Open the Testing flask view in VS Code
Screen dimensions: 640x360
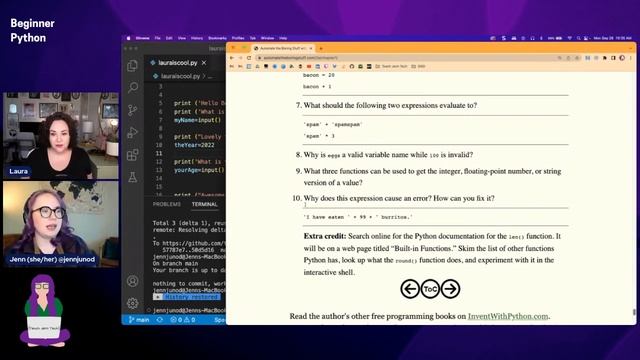point(133,177)
